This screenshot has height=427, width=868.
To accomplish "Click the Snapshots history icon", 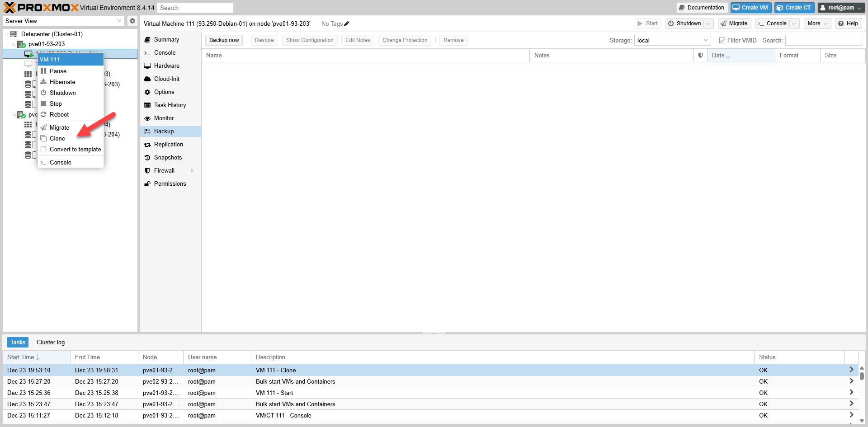I will 147,158.
